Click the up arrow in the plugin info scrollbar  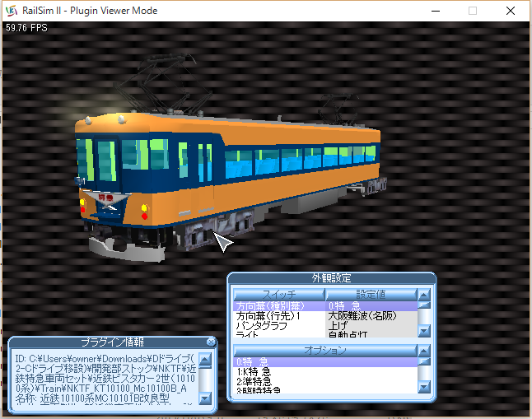click(x=205, y=359)
